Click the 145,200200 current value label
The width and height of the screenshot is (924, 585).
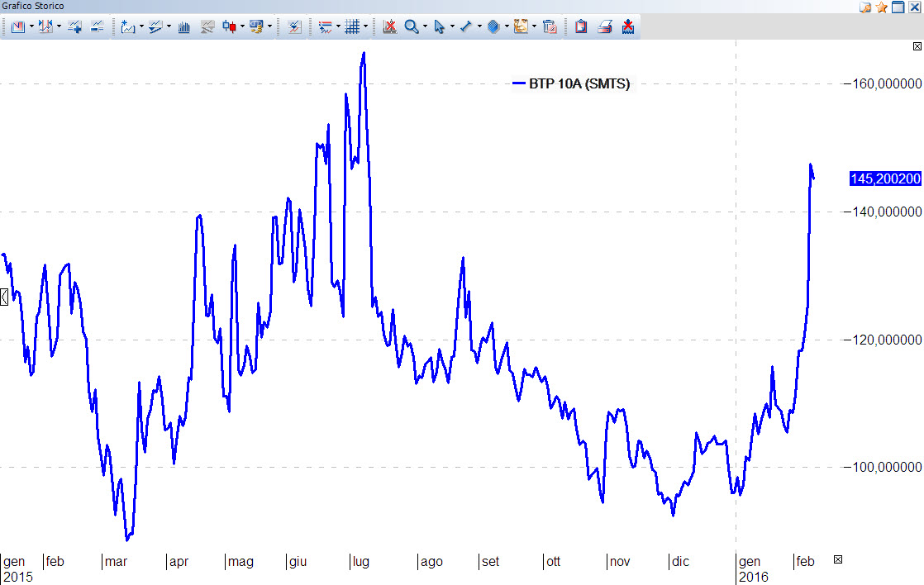pos(885,179)
